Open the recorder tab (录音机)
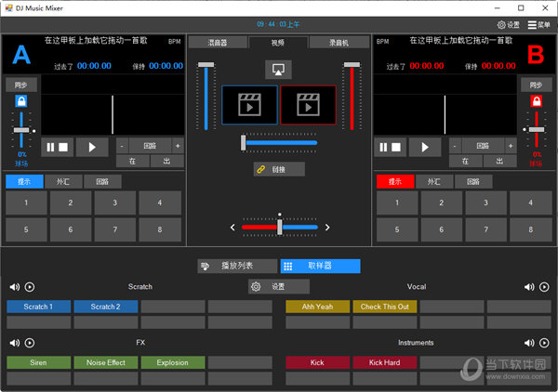Viewport: 558px width, 392px height. click(339, 43)
